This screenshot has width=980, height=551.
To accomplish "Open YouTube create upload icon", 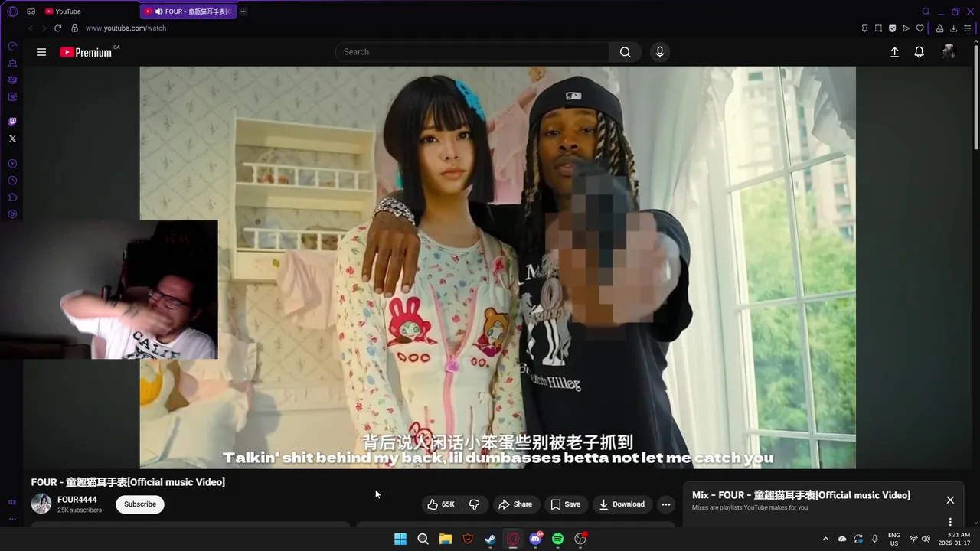I will [894, 52].
